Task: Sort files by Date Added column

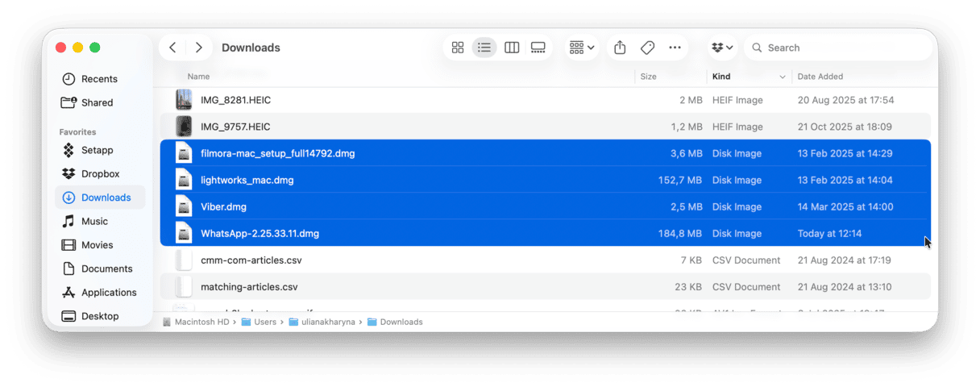Action: click(820, 77)
